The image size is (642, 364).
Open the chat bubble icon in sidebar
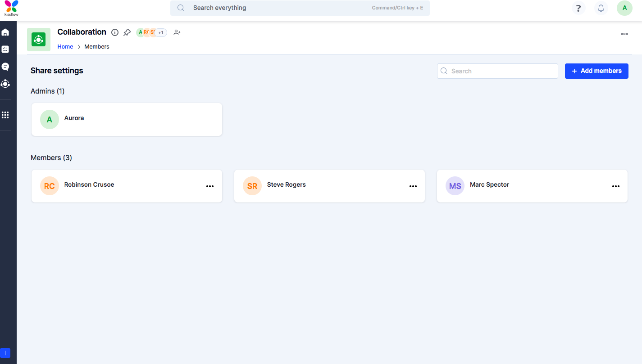[5, 67]
